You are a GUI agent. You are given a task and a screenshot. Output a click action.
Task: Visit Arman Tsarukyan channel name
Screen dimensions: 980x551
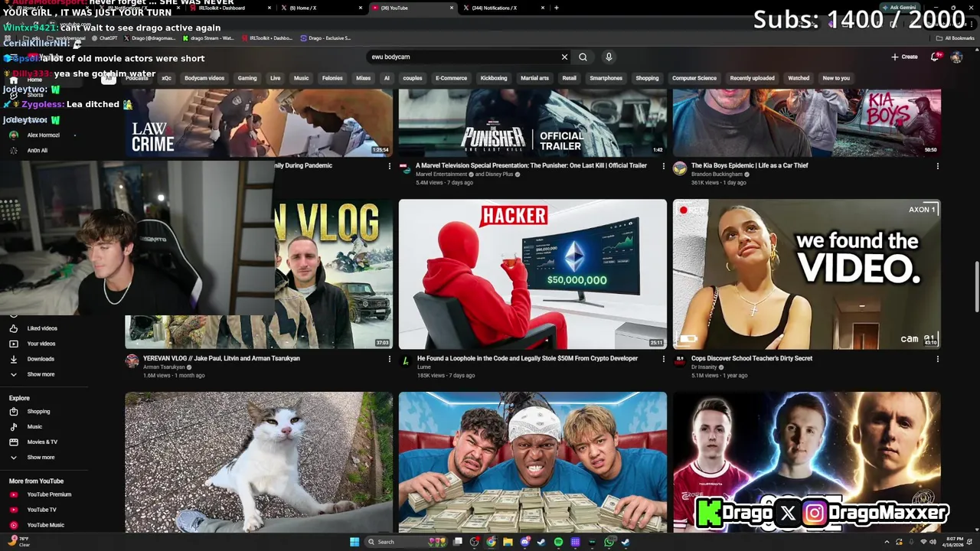click(164, 367)
